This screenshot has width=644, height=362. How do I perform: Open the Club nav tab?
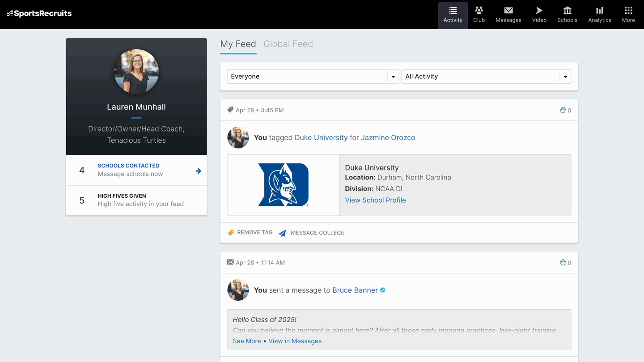click(x=479, y=15)
